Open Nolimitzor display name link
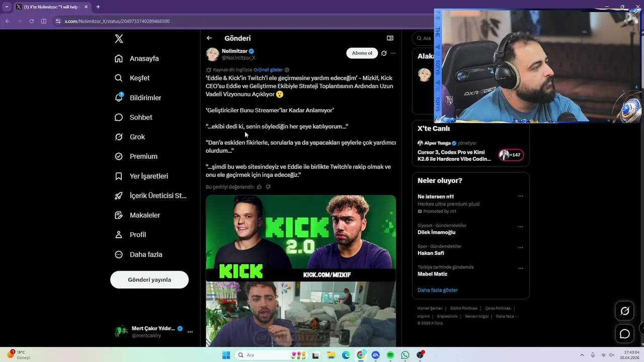The image size is (644, 362). (234, 51)
